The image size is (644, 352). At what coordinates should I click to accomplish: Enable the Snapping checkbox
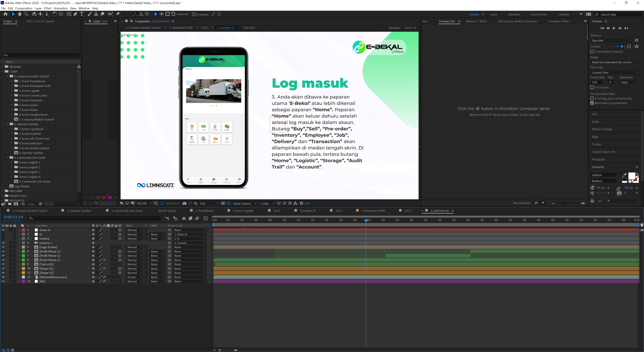[194, 14]
